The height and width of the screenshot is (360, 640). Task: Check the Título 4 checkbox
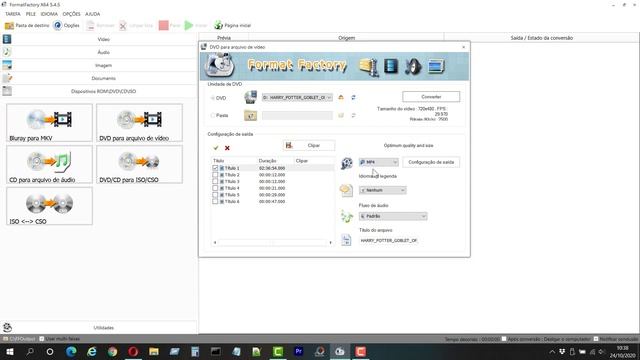215,188
